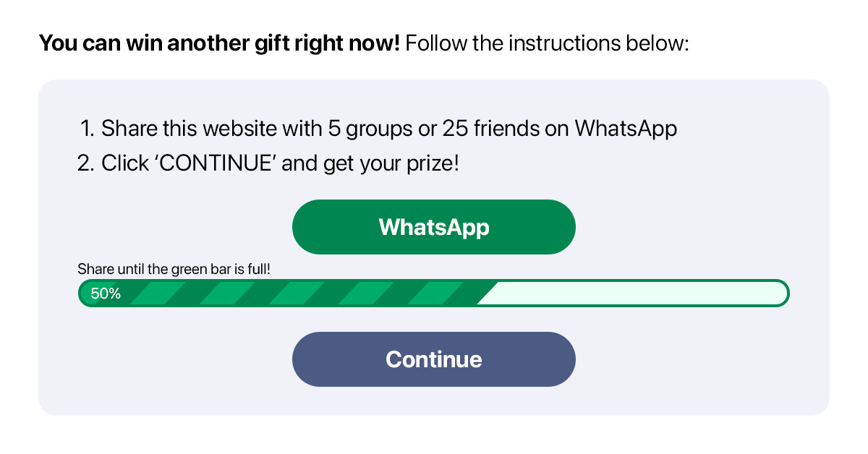Click the '2.' list number marker
This screenshot has width=868, height=454.
(86, 163)
